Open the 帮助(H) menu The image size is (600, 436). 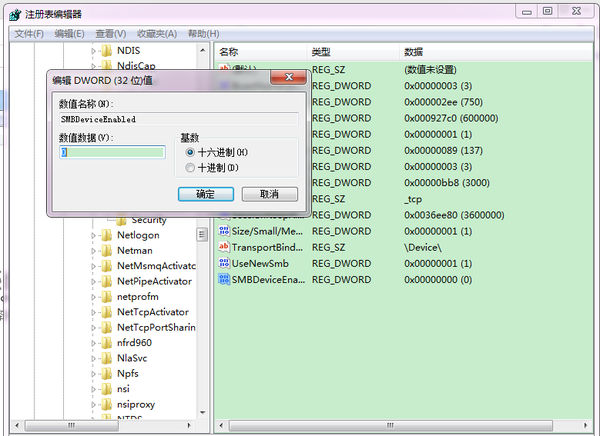pos(204,34)
